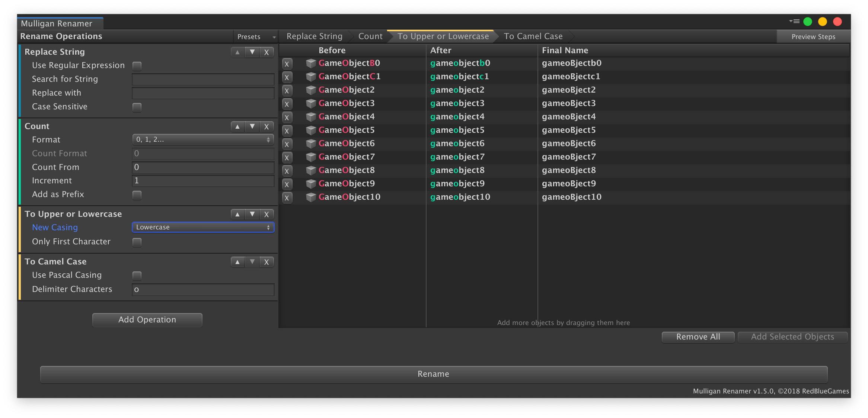
Task: Click the window options hamburger icon top right
Action: point(794,21)
